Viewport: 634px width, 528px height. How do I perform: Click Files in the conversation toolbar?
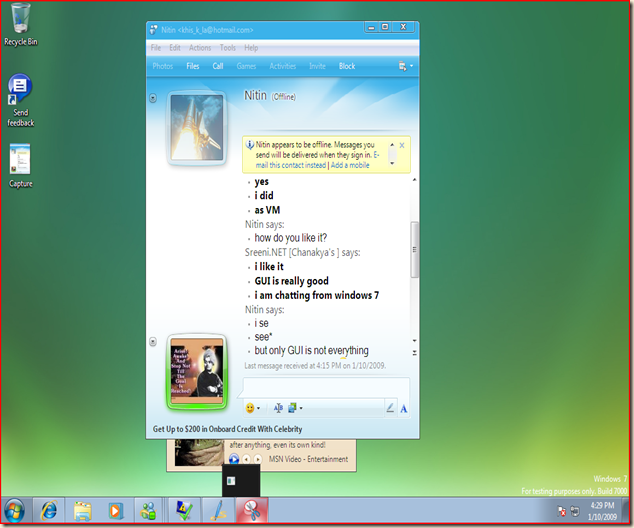pyautogui.click(x=192, y=66)
